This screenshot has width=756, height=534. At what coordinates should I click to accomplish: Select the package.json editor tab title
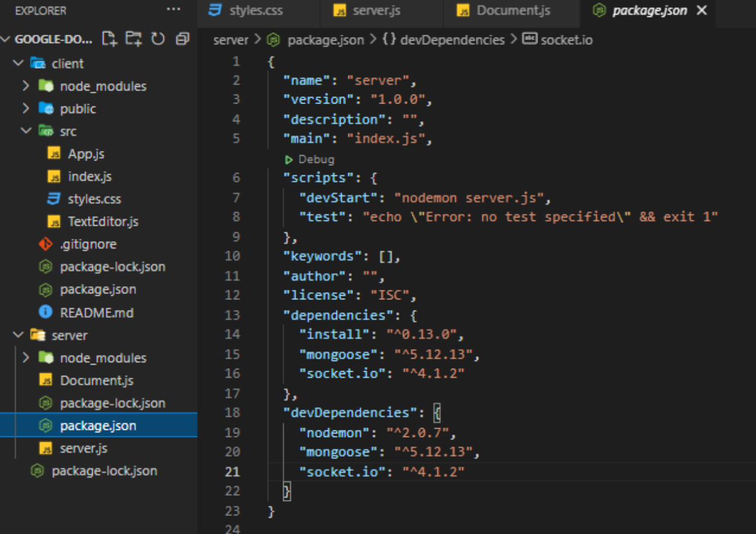pyautogui.click(x=649, y=11)
